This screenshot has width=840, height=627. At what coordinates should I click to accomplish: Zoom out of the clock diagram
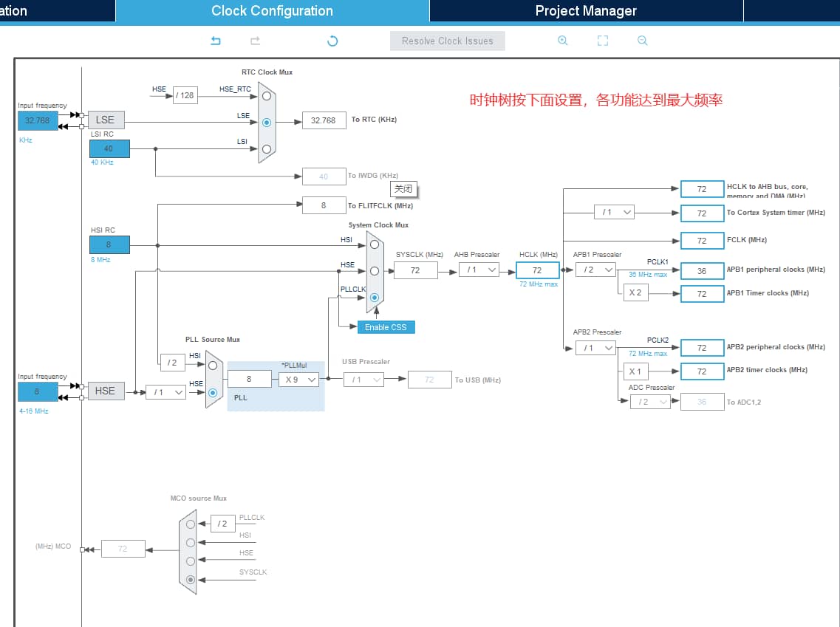[643, 41]
